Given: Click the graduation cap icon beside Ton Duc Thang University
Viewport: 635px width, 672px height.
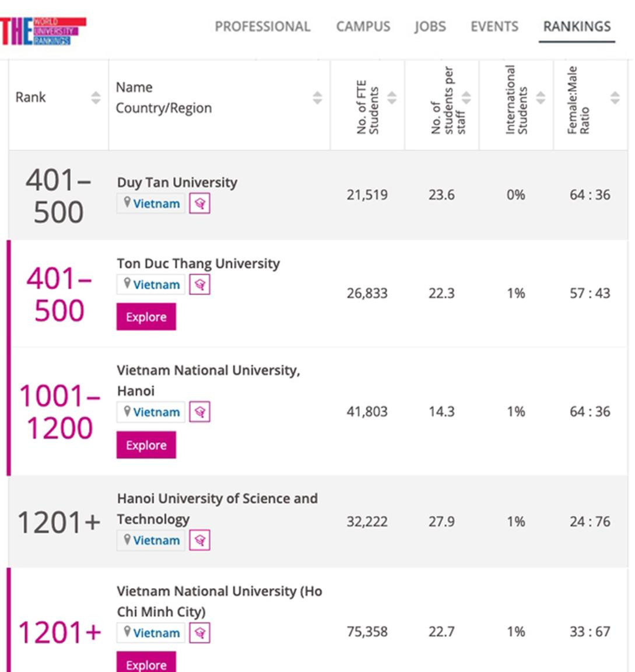Looking at the screenshot, I should coord(198,285).
